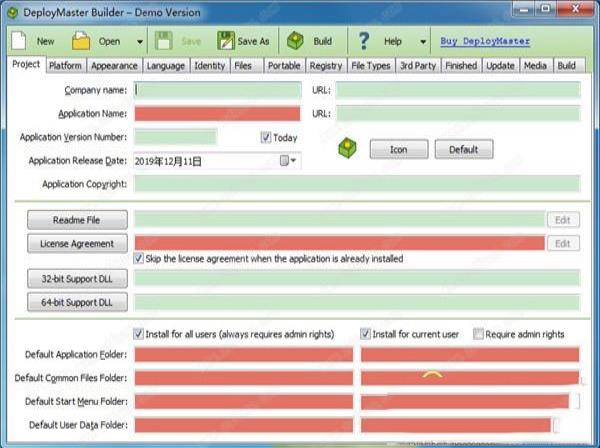Switch to the Language tab
This screenshot has width=600, height=448.
[x=166, y=66]
